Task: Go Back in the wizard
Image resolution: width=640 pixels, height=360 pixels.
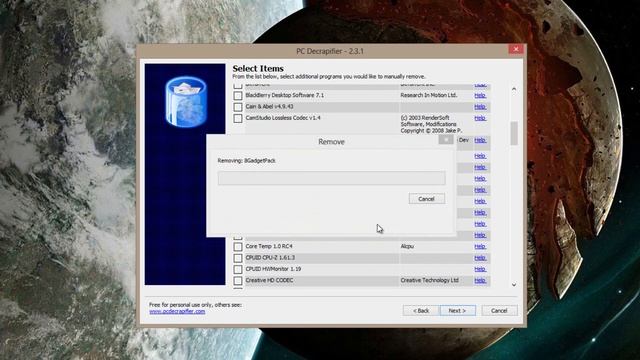Action: [x=421, y=311]
